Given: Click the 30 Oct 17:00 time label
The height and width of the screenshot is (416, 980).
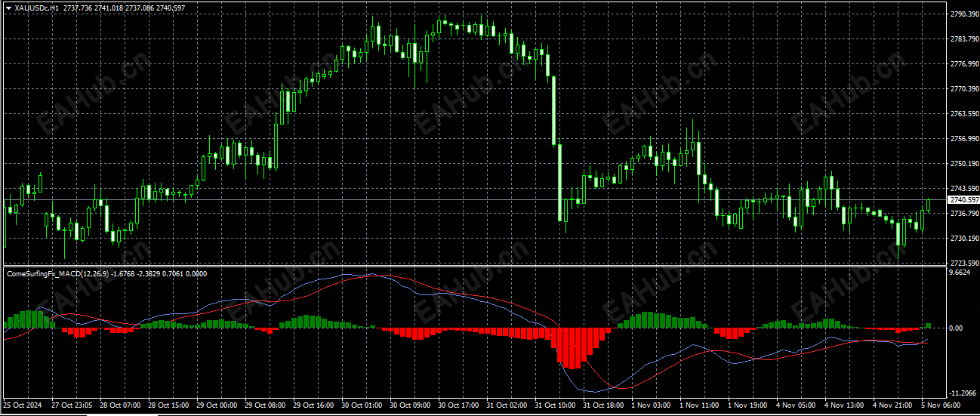Looking at the screenshot, I should coord(458,405).
